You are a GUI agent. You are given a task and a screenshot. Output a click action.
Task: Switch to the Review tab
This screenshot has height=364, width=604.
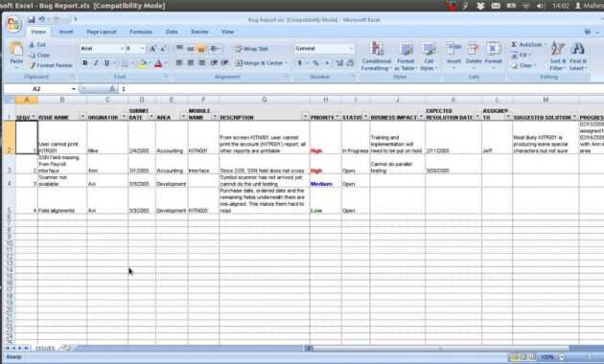[x=199, y=32]
